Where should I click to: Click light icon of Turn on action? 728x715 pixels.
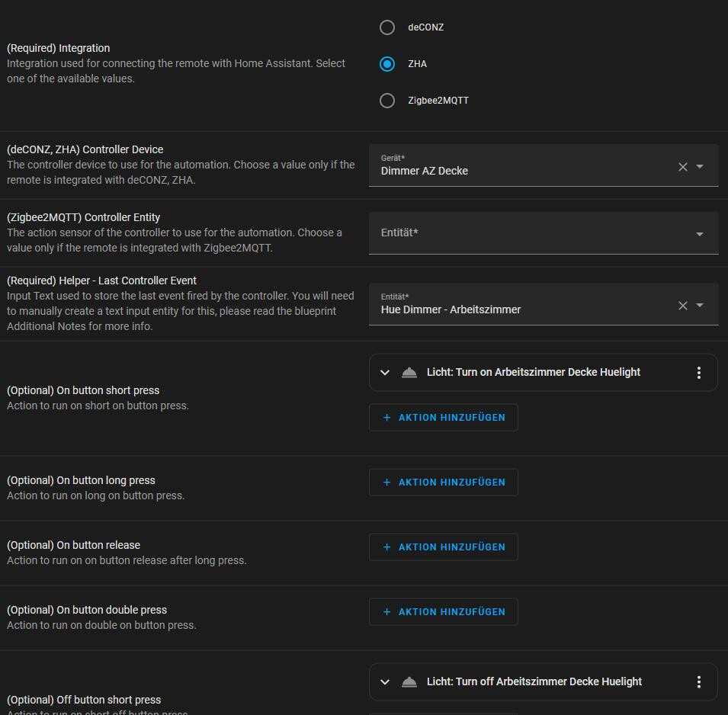[409, 373]
